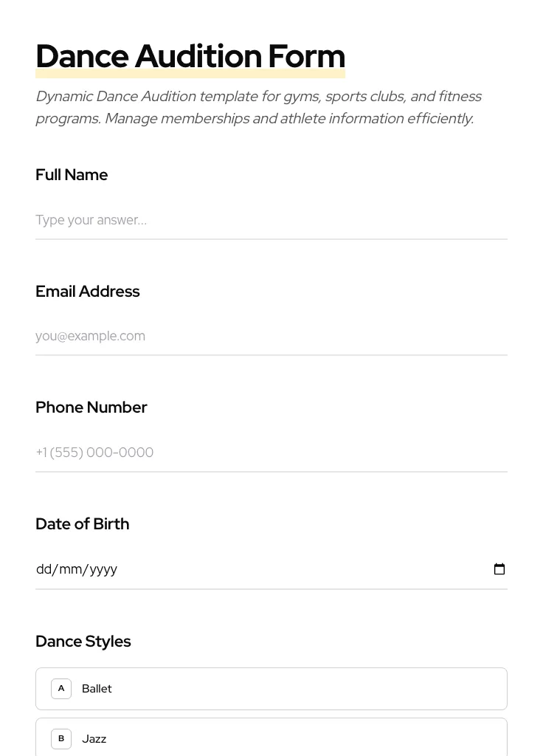
Task: Click into the Email Address input
Action: point(271,336)
